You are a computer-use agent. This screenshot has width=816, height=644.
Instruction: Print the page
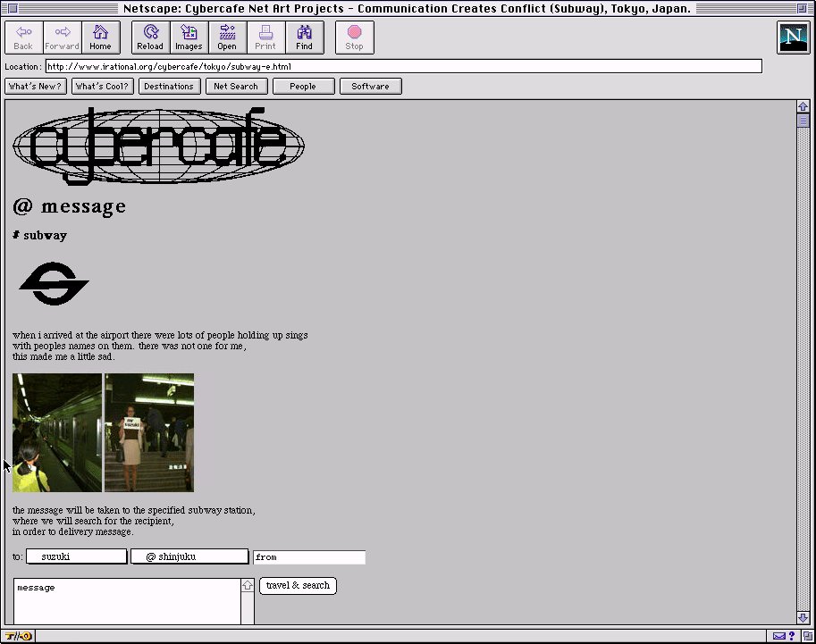coord(266,38)
